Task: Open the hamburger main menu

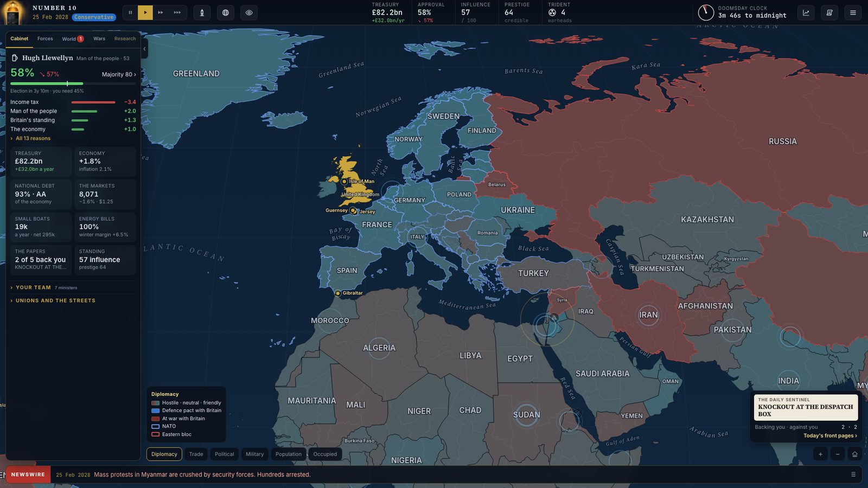Action: coord(853,12)
